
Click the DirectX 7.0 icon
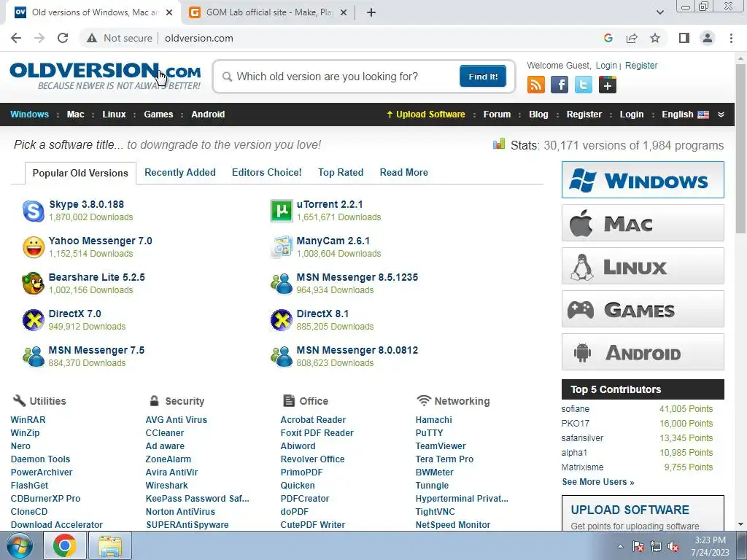tap(34, 320)
